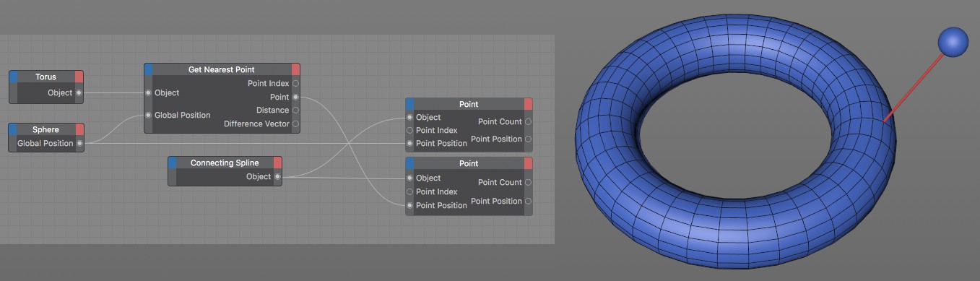980x281 pixels.
Task: Click the Sphere Global Position output port
Action: 79,143
